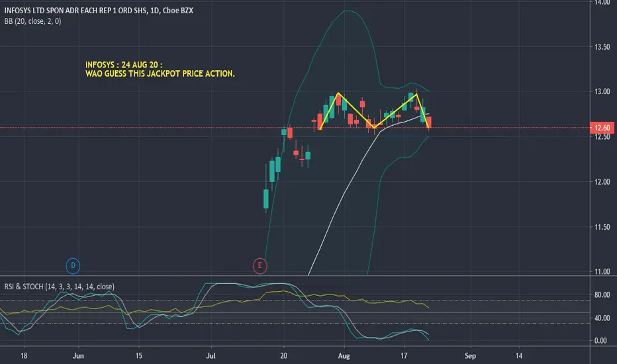The height and width of the screenshot is (364, 617).
Task: Click the red 12.60 current price tag
Action: 602,128
